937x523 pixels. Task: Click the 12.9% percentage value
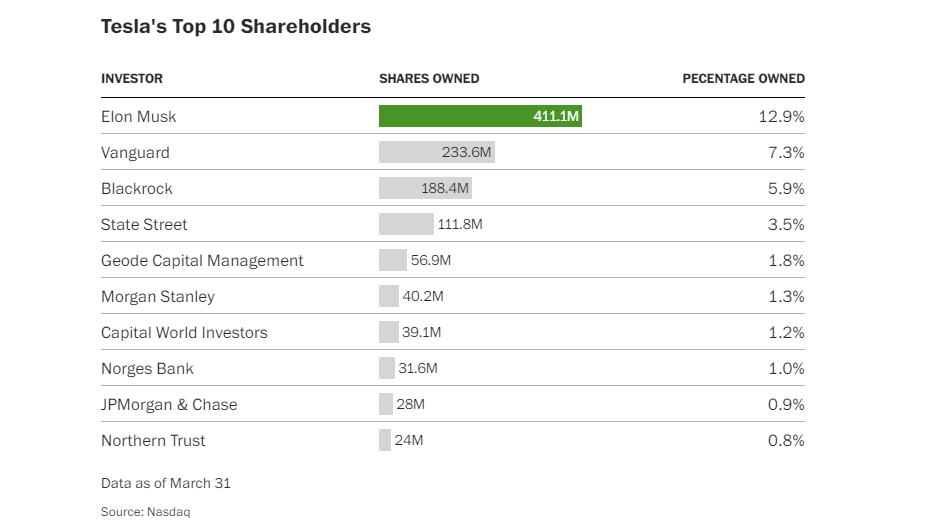[x=781, y=116]
